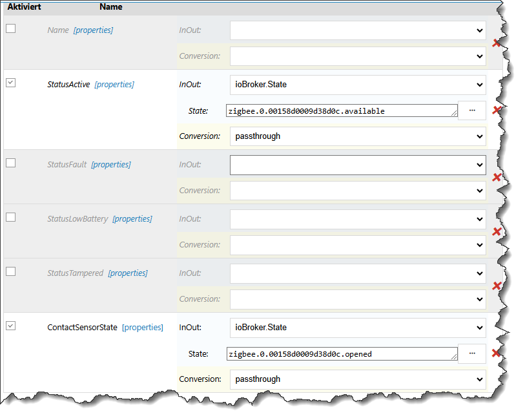The image size is (525, 420).
Task: Expand the StatusFault InOut dropdown
Action: [x=358, y=165]
